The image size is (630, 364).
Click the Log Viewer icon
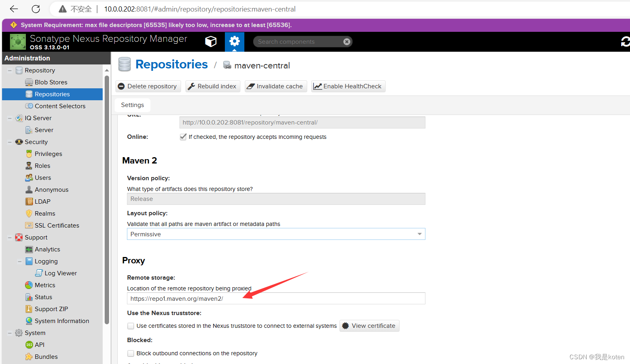pos(39,273)
